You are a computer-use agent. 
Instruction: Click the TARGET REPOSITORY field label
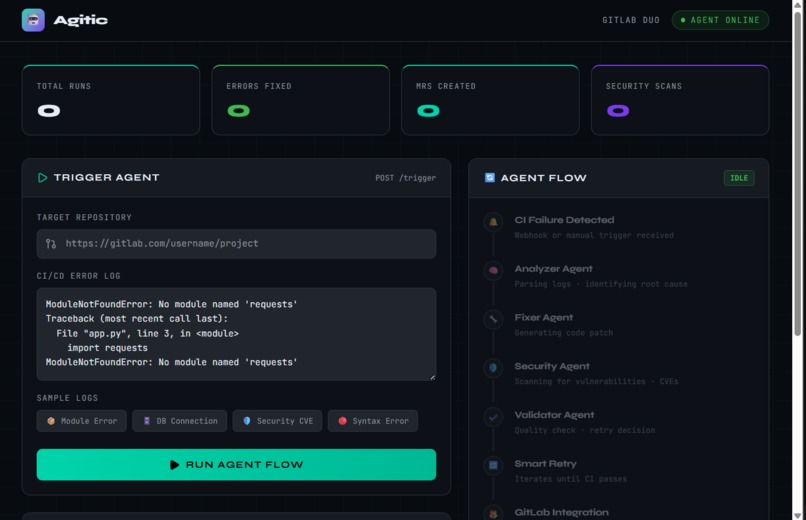pyautogui.click(x=84, y=217)
